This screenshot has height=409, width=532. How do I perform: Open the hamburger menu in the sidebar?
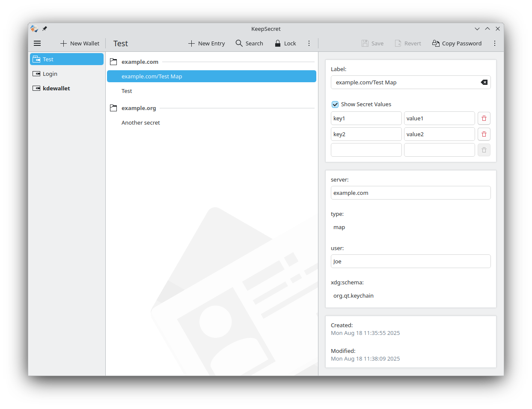point(37,43)
